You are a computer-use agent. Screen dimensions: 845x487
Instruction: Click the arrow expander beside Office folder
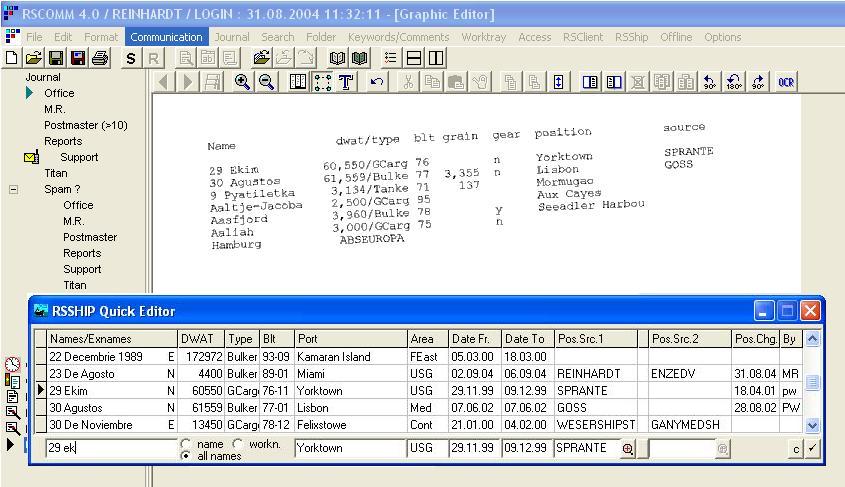coord(30,93)
